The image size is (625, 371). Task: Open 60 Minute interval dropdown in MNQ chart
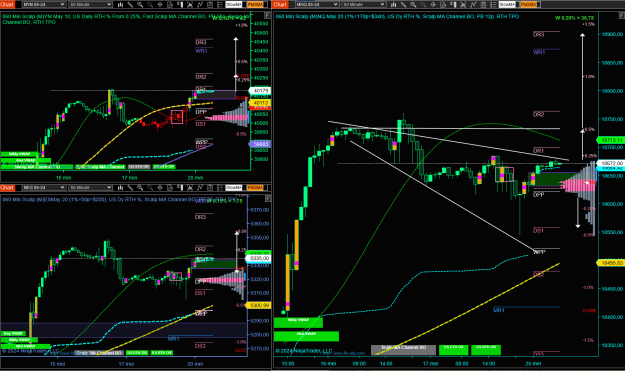[364, 4]
